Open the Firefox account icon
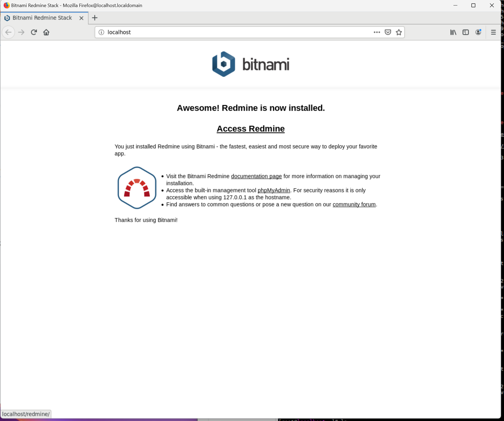Screen dimensions: 504x421 pos(478,32)
